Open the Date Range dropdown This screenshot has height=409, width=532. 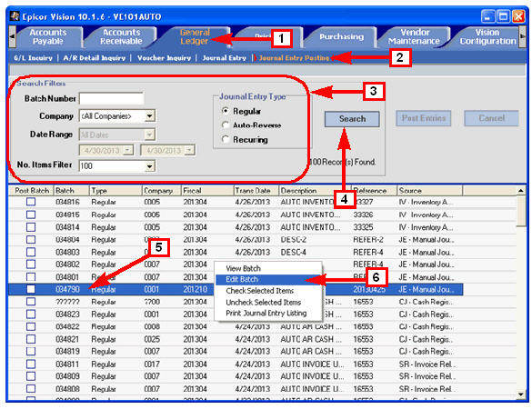pos(149,135)
